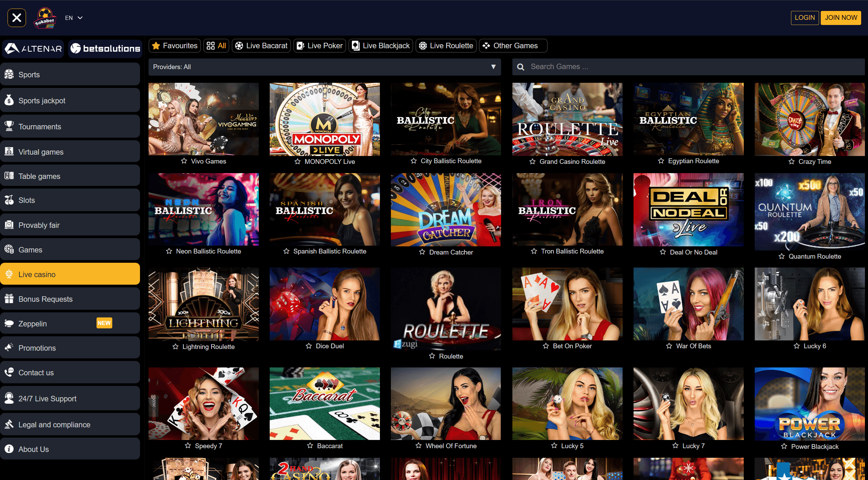The width and height of the screenshot is (868, 480).
Task: Select the Sports icon in the sidebar
Action: (10, 74)
